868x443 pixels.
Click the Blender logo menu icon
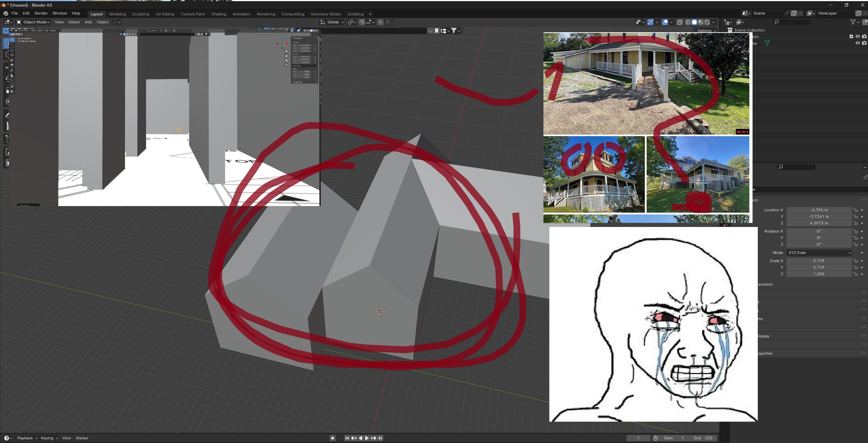5,13
